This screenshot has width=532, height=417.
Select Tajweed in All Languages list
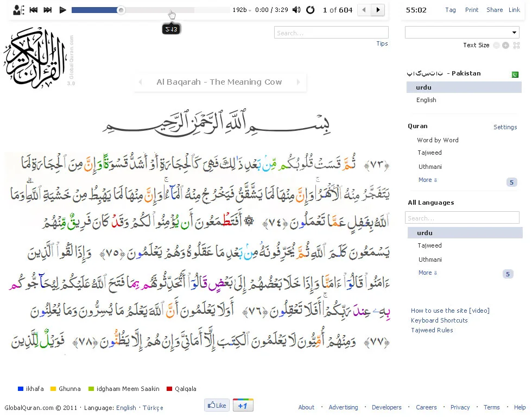(429, 245)
